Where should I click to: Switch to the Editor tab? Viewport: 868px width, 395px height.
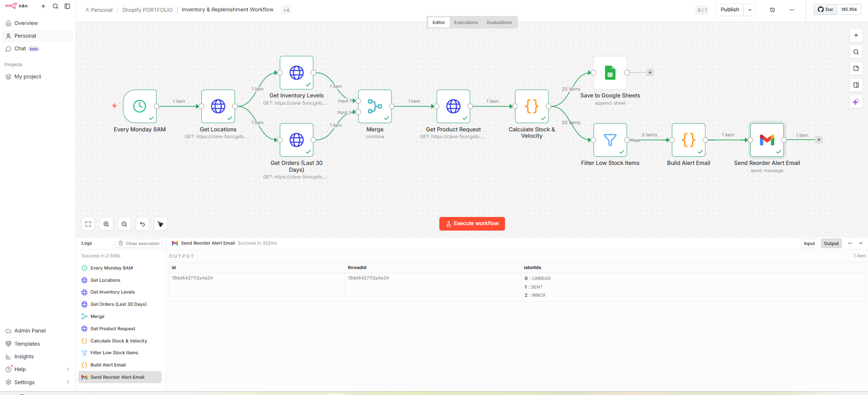coord(439,22)
